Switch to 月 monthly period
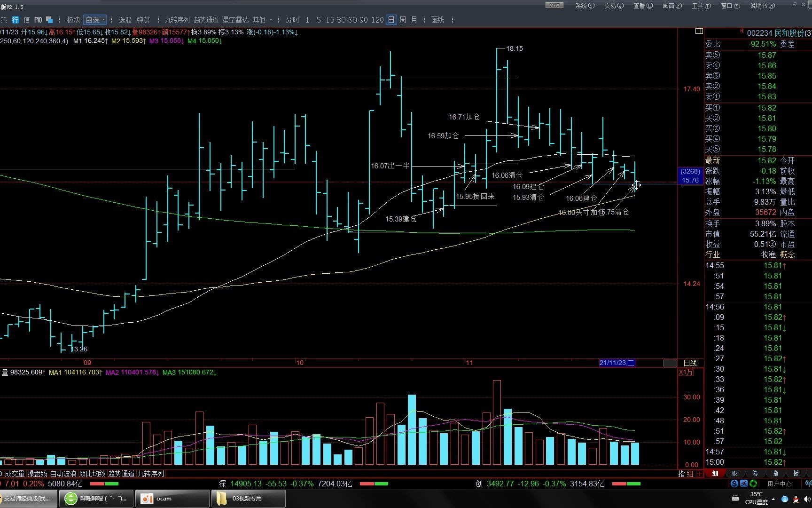812x508 pixels. point(414,20)
